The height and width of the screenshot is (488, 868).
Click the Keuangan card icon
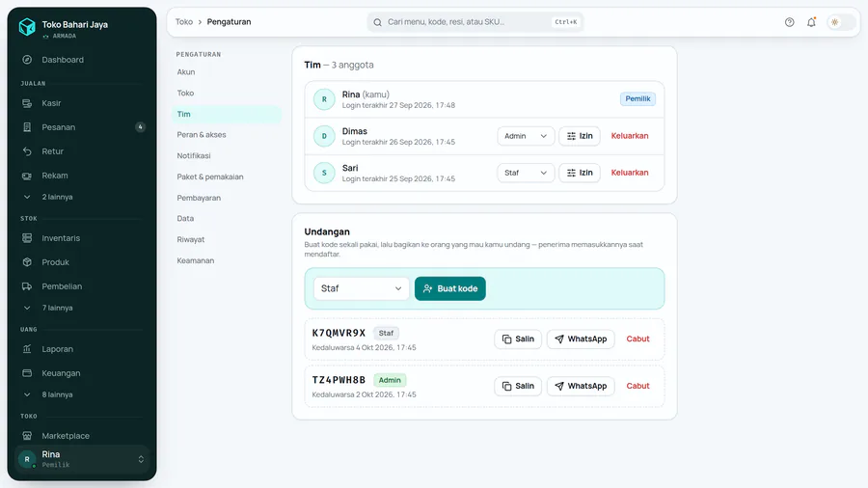coord(27,373)
